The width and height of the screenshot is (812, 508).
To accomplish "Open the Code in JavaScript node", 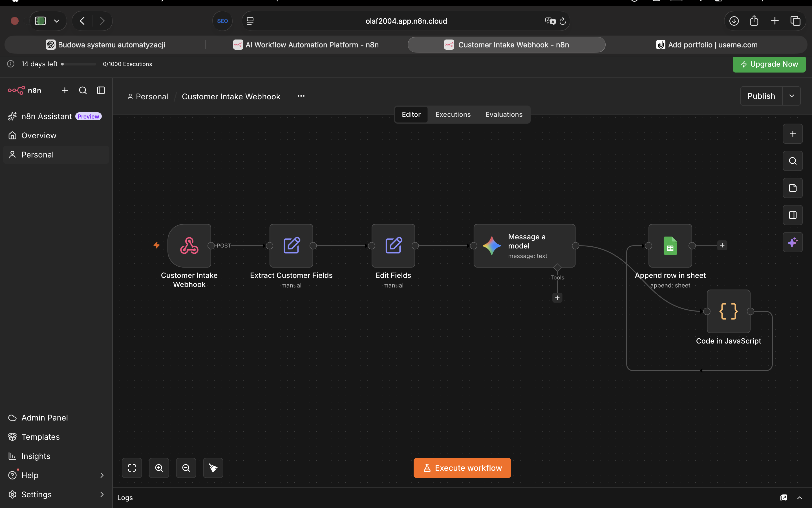I will 729,312.
